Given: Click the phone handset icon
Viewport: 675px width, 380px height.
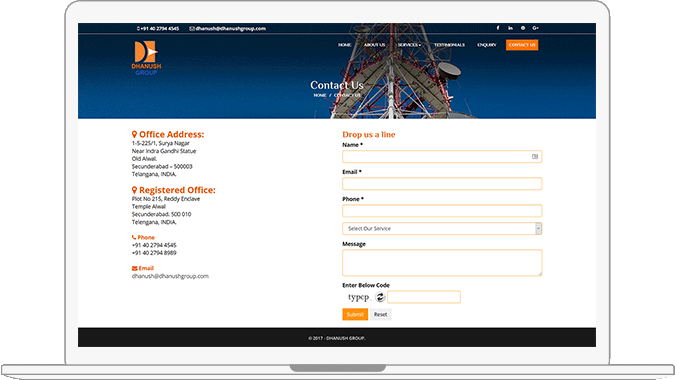Looking at the screenshot, I should click(x=134, y=237).
